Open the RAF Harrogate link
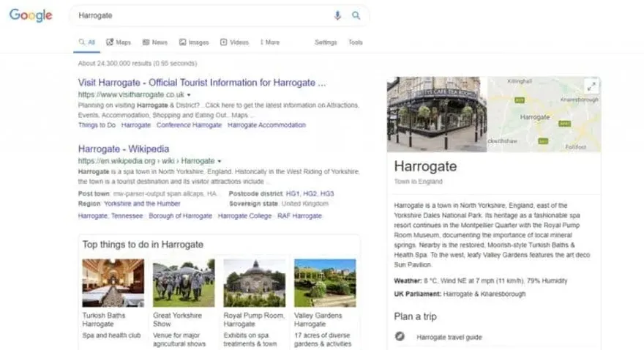Image resolution: width=644 pixels, height=350 pixels. pyautogui.click(x=299, y=216)
